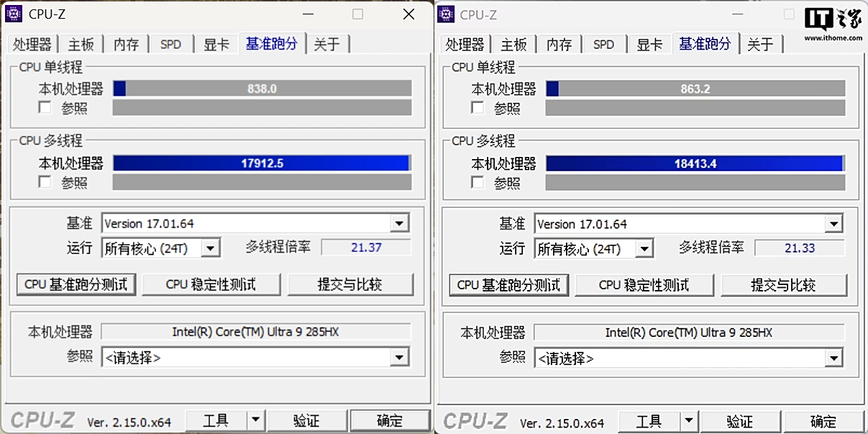
Task: Minimize the left CPU-Z window
Action: click(x=308, y=14)
